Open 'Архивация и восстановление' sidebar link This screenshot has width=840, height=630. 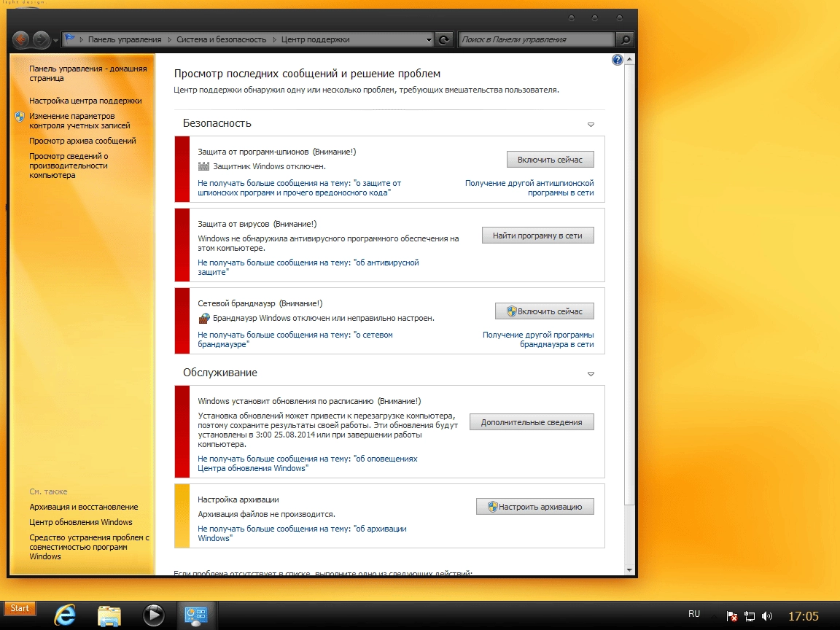tap(84, 507)
